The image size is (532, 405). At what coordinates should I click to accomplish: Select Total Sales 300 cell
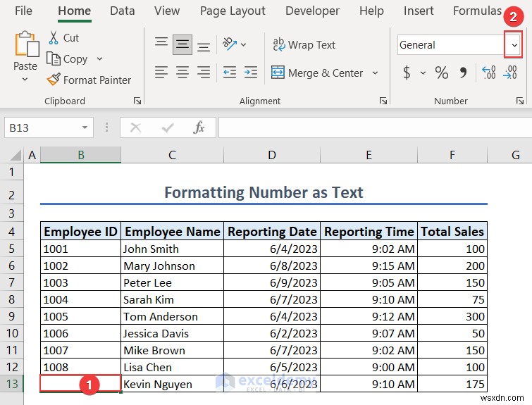pyautogui.click(x=452, y=316)
